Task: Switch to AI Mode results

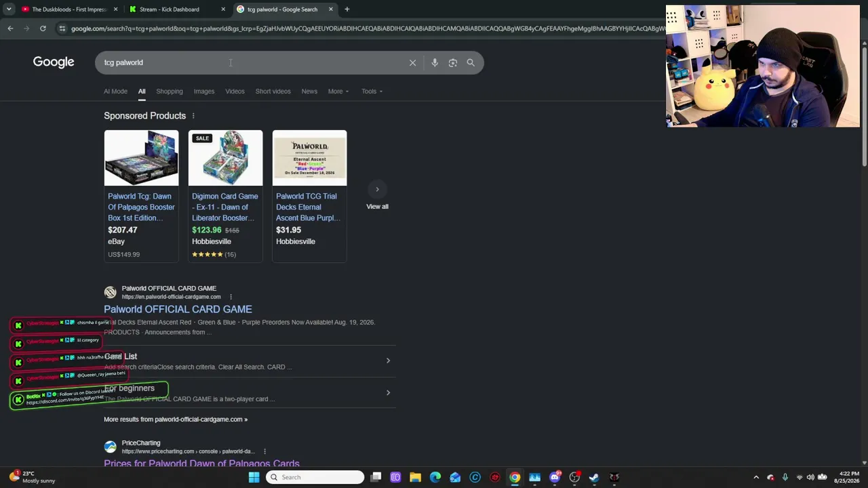Action: [115, 91]
